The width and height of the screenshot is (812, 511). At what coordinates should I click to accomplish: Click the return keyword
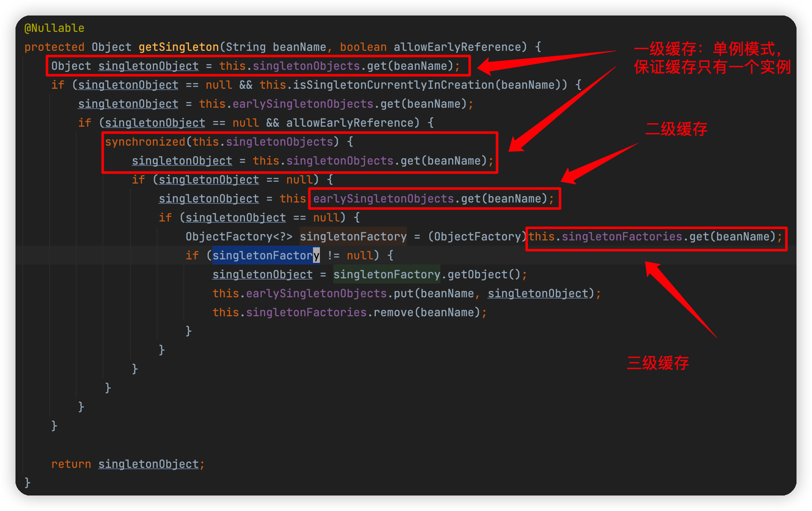pos(71,464)
